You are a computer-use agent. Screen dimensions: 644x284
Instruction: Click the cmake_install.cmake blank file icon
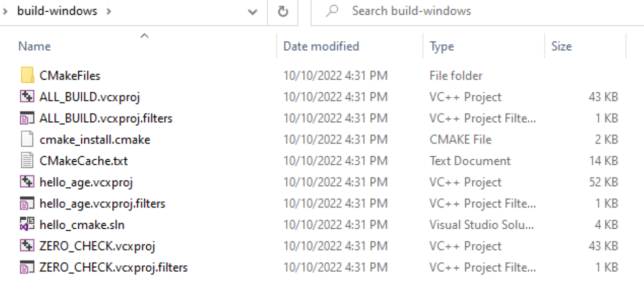click(27, 139)
